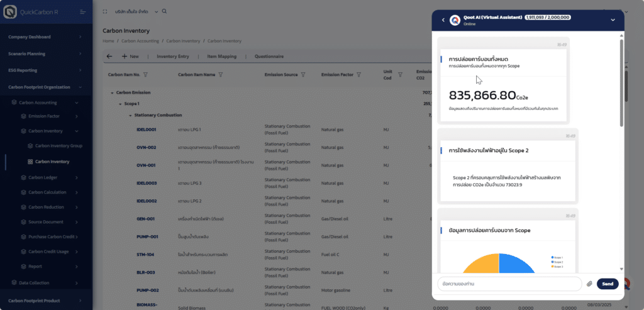Open filter for Carbon Item No. column

[145, 75]
